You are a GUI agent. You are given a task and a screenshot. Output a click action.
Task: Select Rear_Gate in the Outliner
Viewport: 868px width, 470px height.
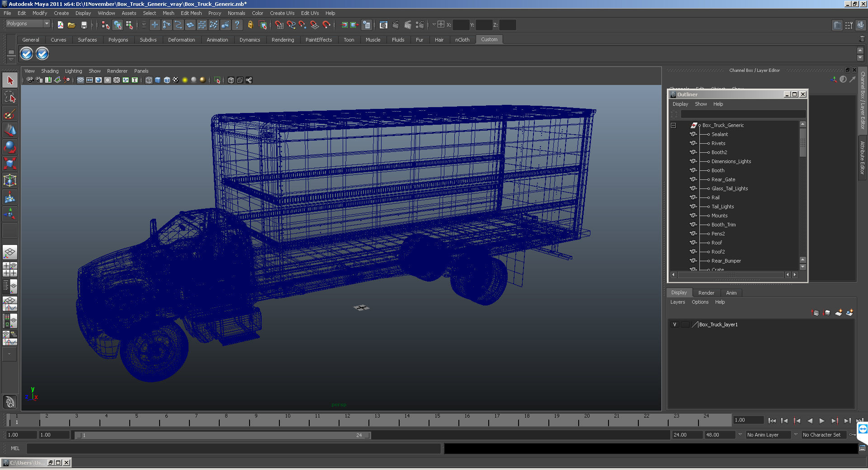(723, 179)
